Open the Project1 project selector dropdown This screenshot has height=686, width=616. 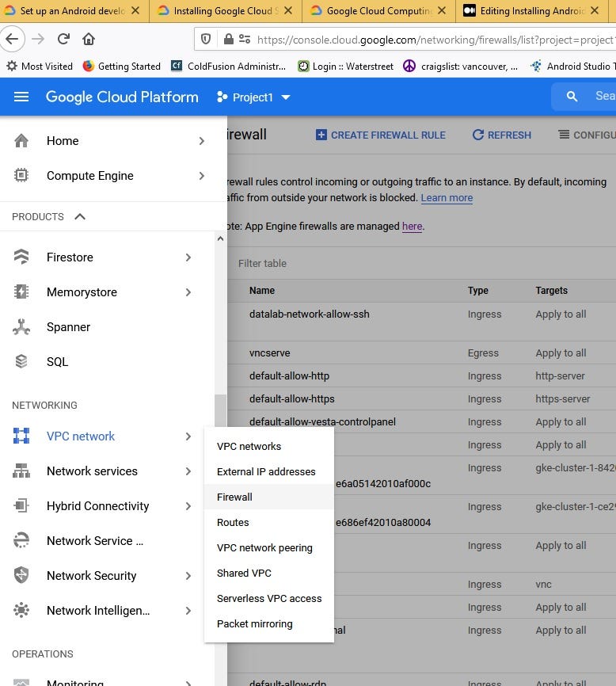pos(253,97)
